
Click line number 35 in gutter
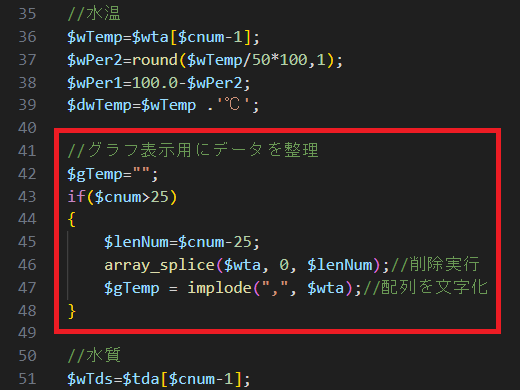coord(27,14)
